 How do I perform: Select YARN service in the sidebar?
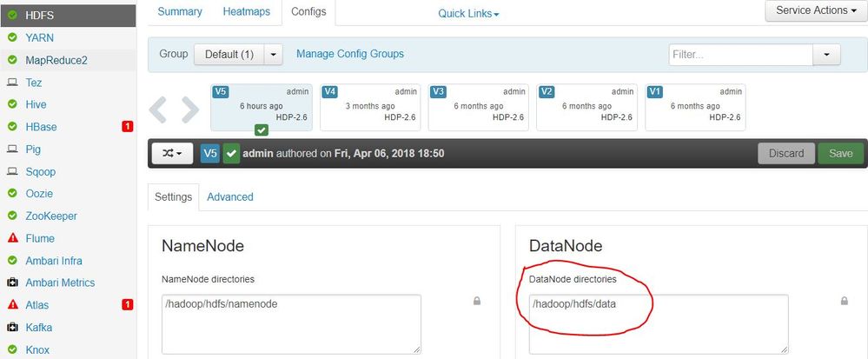click(x=40, y=38)
